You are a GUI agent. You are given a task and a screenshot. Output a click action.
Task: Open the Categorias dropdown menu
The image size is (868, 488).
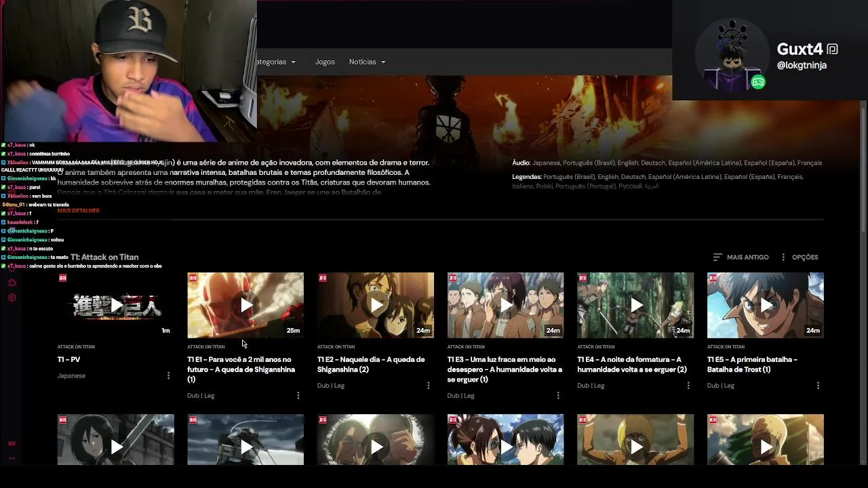(276, 62)
